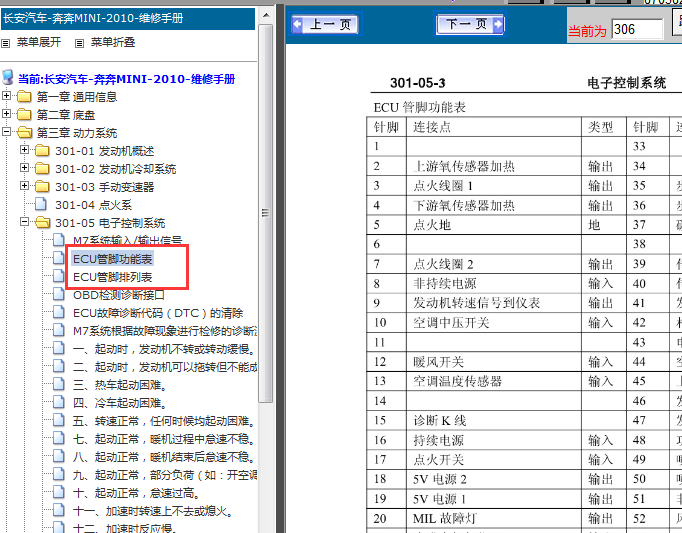The height and width of the screenshot is (533, 682).
Task: Click the tree panel vertical scrollbar thumb
Action: point(265,213)
